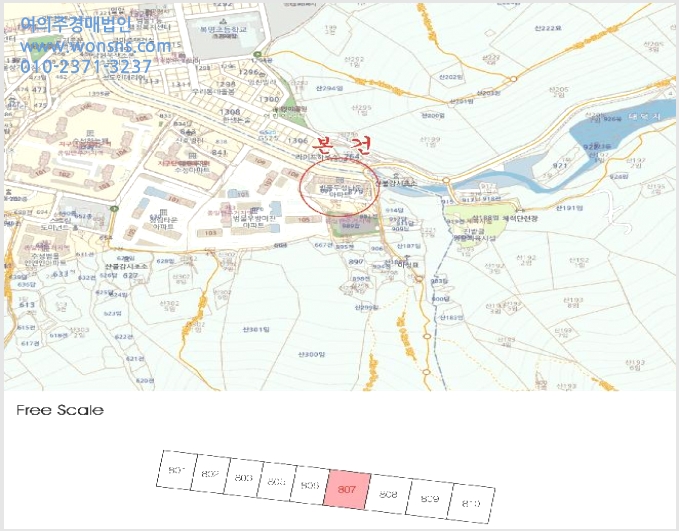The width and height of the screenshot is (679, 531).
Task: Click the '산불감시초소' label near lot 627
Action: (126, 266)
